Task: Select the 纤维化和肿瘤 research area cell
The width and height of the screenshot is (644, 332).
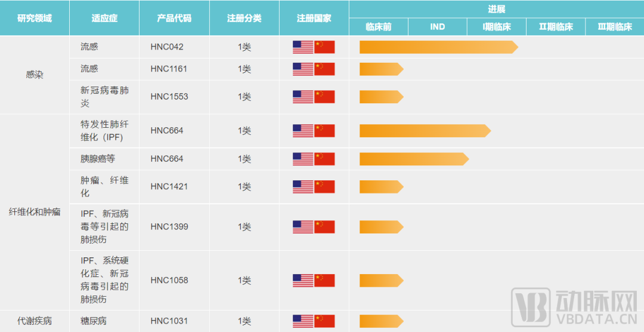Action: [x=35, y=212]
